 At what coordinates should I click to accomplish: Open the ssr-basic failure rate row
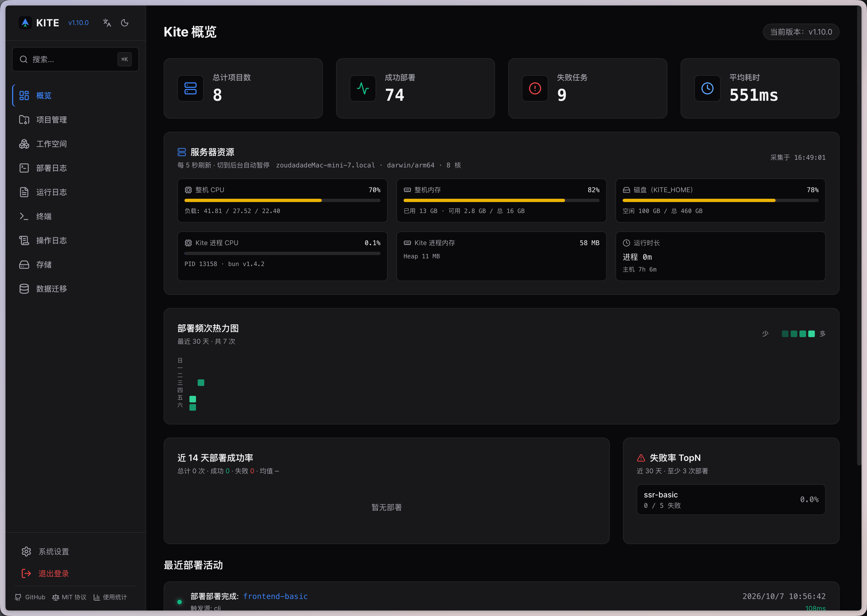pyautogui.click(x=731, y=500)
